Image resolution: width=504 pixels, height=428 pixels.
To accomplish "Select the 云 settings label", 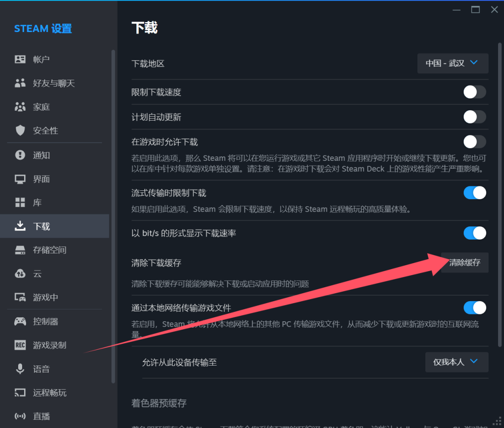I will (37, 274).
